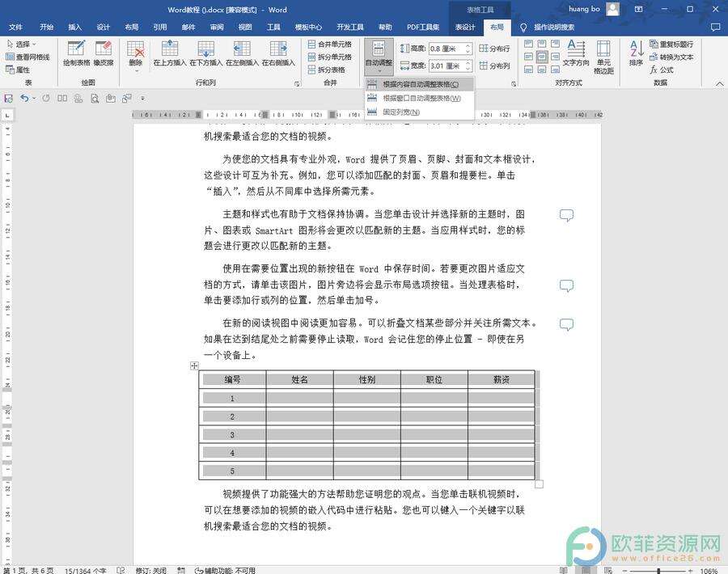Choose 固定列宽(N) option
The image size is (728, 574).
419,112
